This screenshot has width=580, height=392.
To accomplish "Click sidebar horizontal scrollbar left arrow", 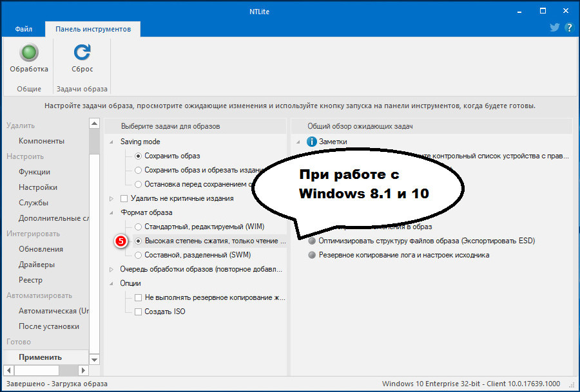I will click(x=9, y=370).
